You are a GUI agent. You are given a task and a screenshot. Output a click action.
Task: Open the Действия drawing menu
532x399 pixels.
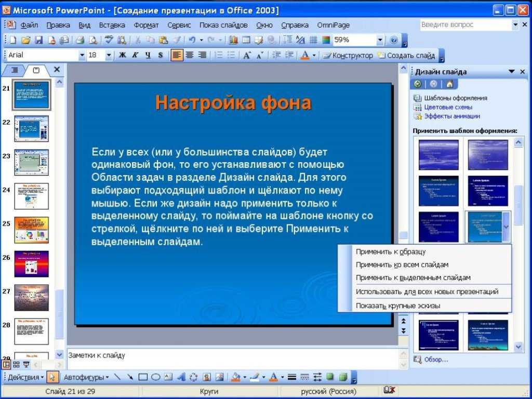point(26,377)
